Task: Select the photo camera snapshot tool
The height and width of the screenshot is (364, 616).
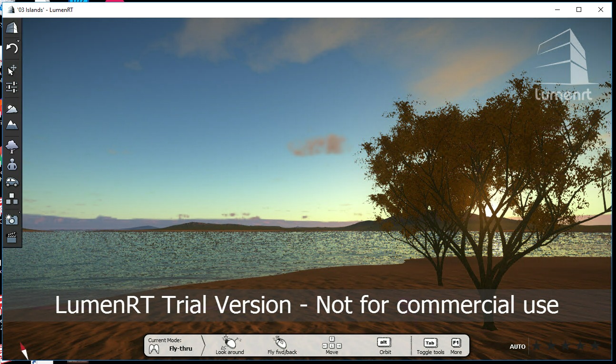Action: pos(12,219)
